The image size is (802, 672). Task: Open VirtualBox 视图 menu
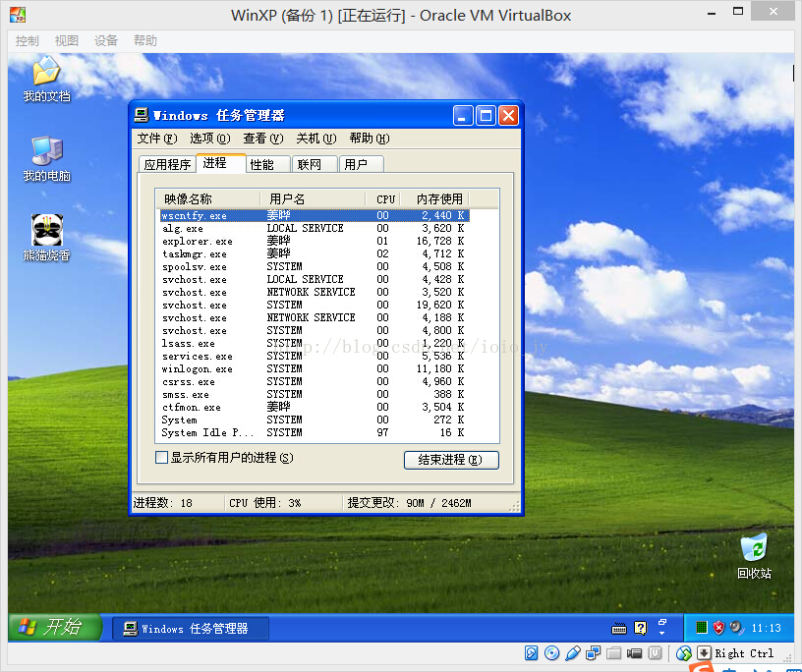(x=67, y=41)
